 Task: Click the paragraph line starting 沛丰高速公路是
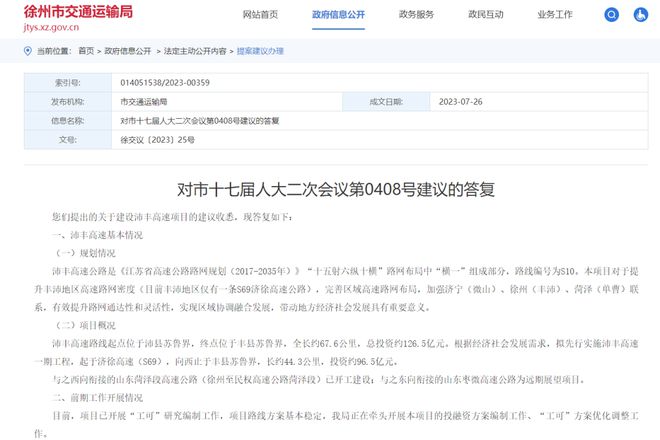click(x=345, y=271)
